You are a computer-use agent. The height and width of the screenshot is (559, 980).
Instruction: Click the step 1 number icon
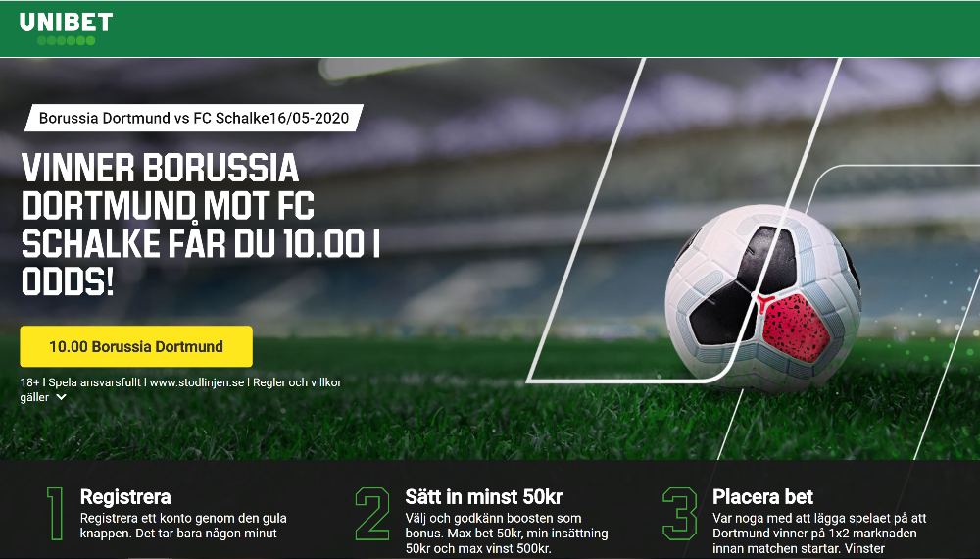tap(56, 514)
